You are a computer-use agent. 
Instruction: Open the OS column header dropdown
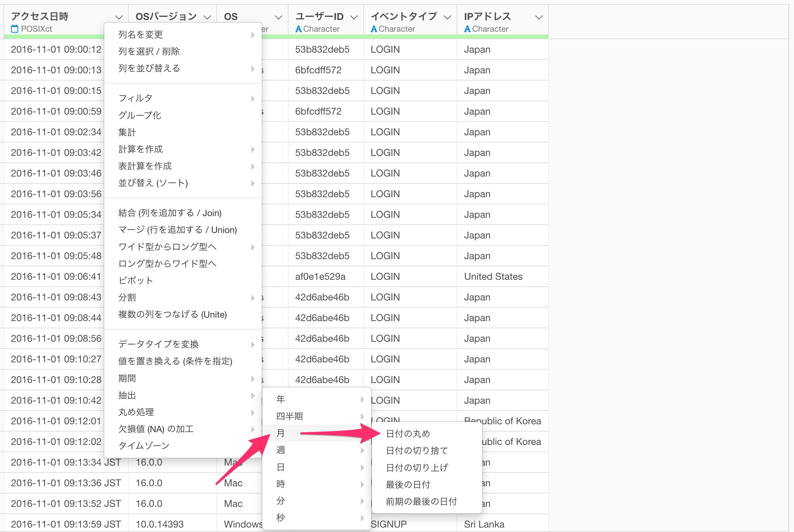click(x=278, y=17)
